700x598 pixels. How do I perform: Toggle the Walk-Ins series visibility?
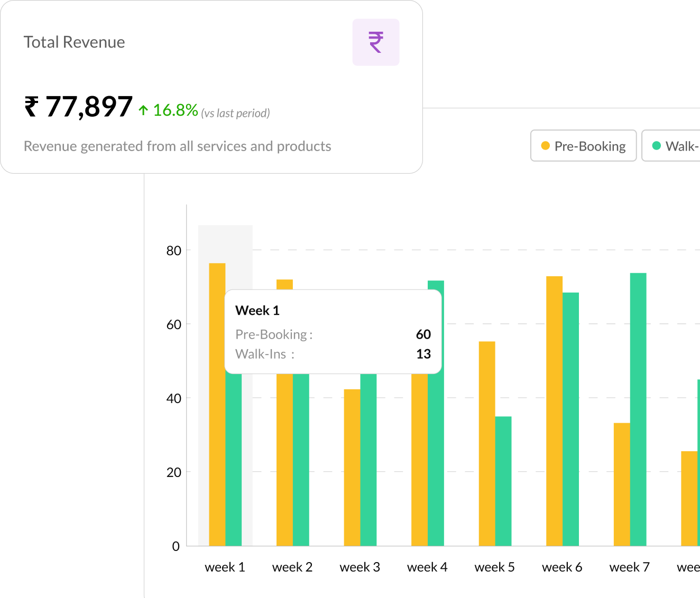pos(671,146)
